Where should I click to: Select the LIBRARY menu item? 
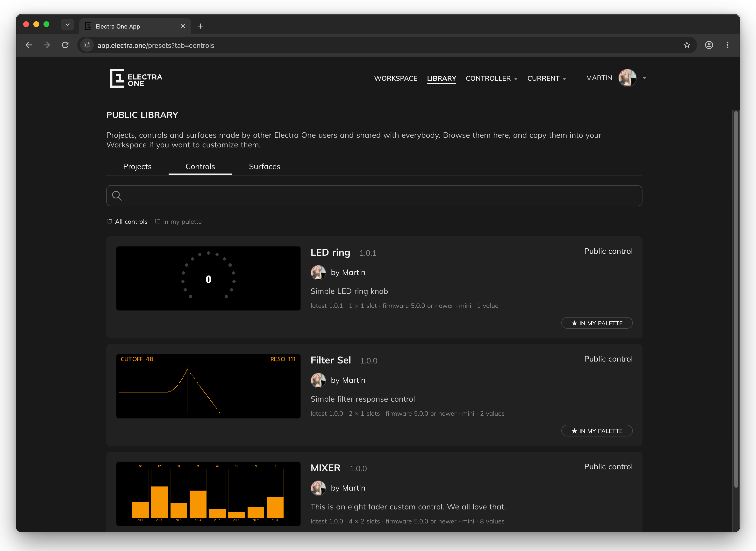click(441, 78)
